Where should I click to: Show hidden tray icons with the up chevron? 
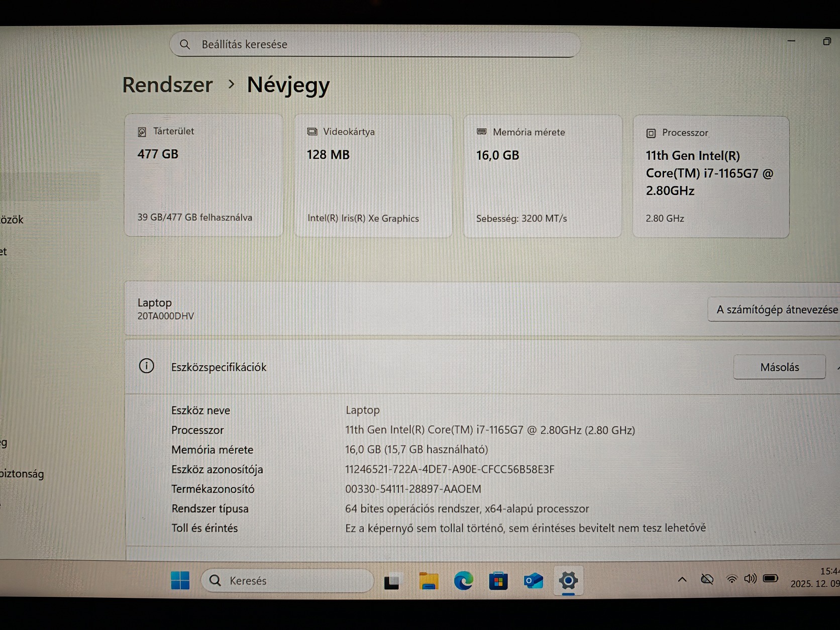click(x=682, y=579)
